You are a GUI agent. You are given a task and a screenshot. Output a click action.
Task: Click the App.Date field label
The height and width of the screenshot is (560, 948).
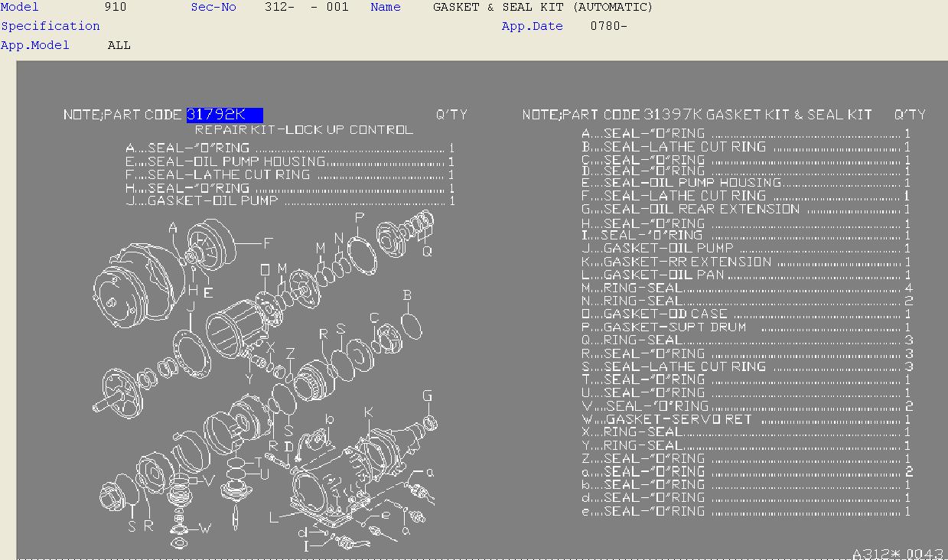coord(532,26)
